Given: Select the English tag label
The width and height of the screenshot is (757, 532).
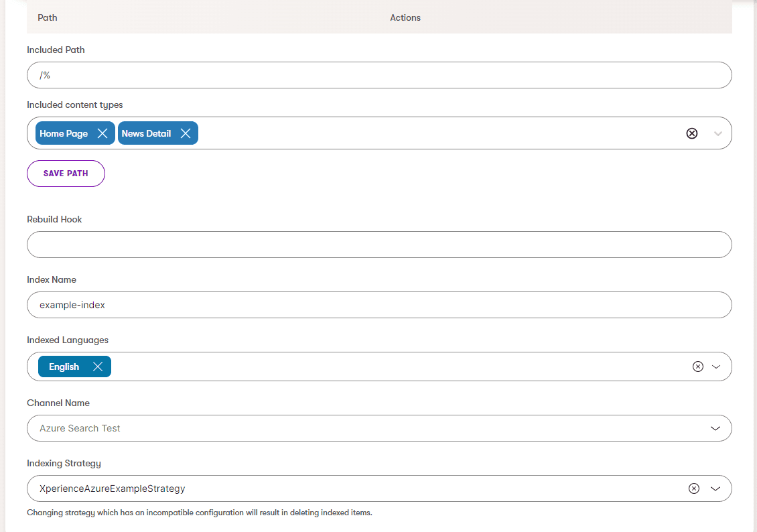Looking at the screenshot, I should 64,367.
